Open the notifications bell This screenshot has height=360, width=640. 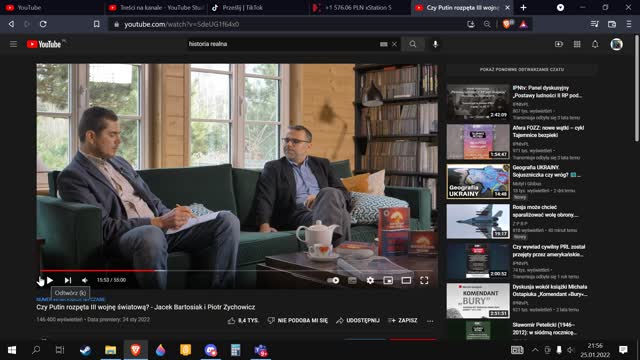coord(595,44)
